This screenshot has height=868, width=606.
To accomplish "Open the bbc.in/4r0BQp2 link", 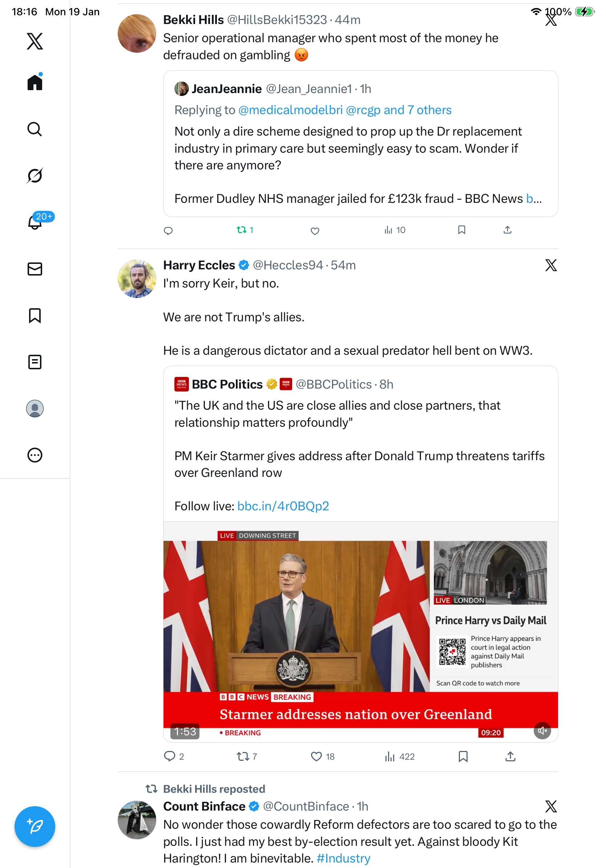I will click(x=283, y=506).
